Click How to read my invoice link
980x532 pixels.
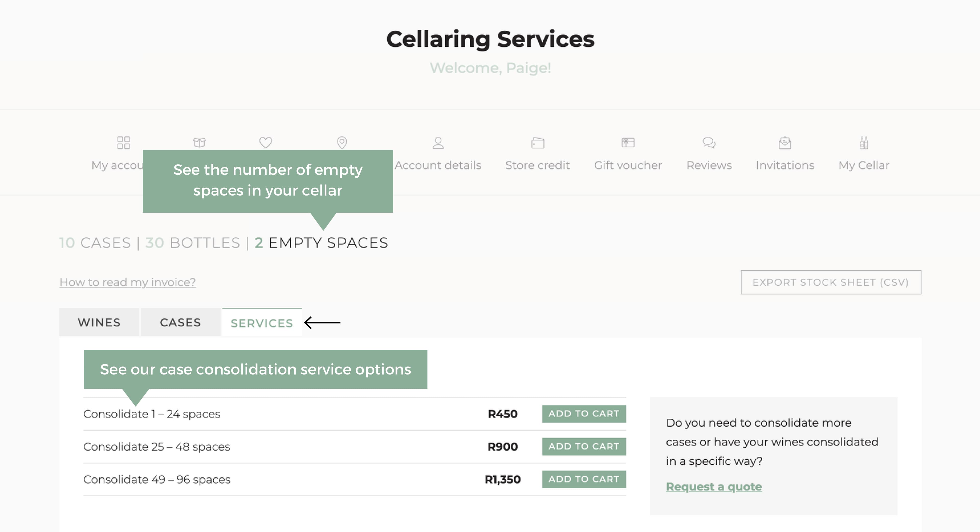128,282
